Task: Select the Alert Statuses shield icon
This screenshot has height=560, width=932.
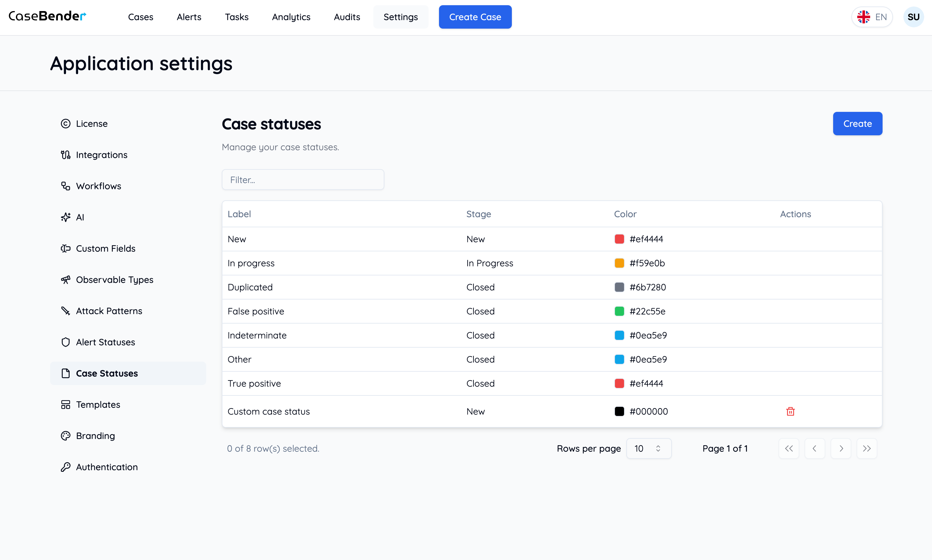Action: pyautogui.click(x=66, y=342)
